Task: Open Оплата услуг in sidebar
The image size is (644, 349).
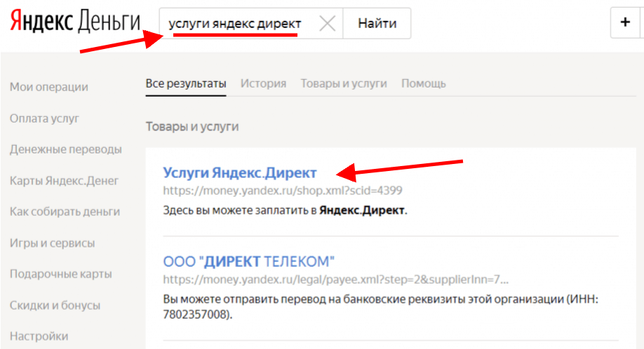Action: click(44, 118)
